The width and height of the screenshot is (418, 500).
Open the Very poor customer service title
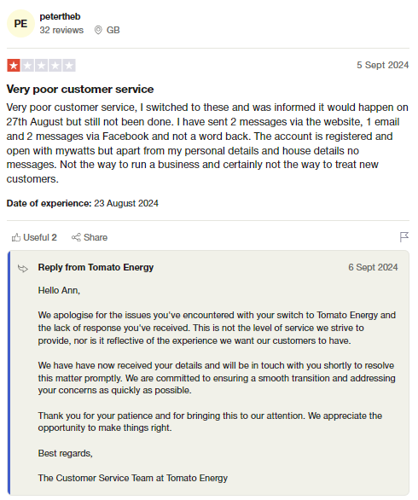pyautogui.click(x=80, y=89)
